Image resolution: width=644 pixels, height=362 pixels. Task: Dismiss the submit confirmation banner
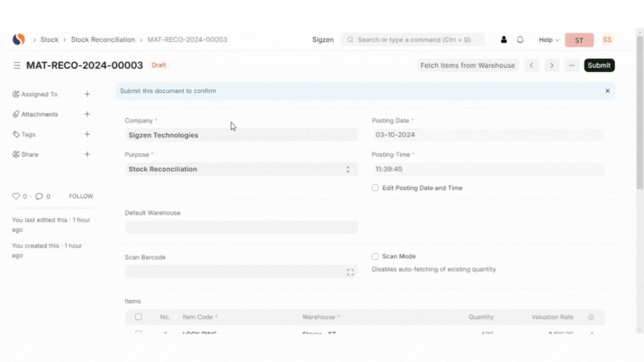[x=608, y=90]
